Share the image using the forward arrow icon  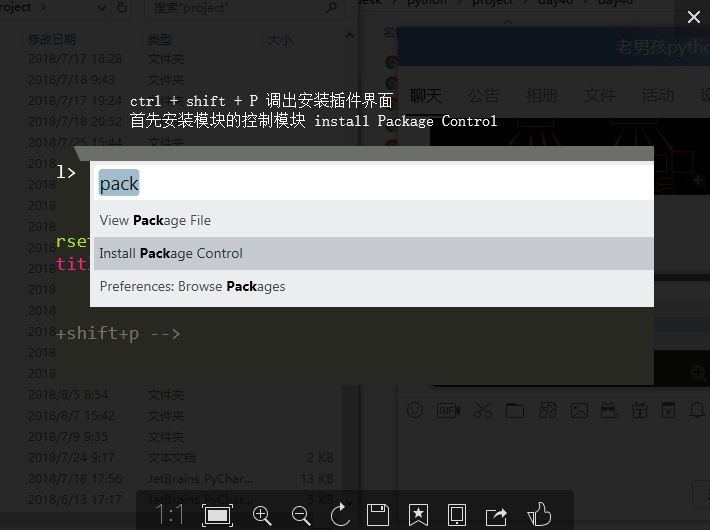click(496, 515)
